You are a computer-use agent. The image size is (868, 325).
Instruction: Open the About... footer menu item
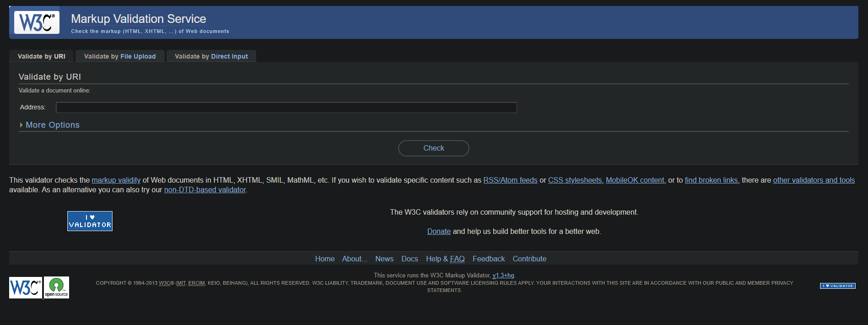click(x=355, y=259)
